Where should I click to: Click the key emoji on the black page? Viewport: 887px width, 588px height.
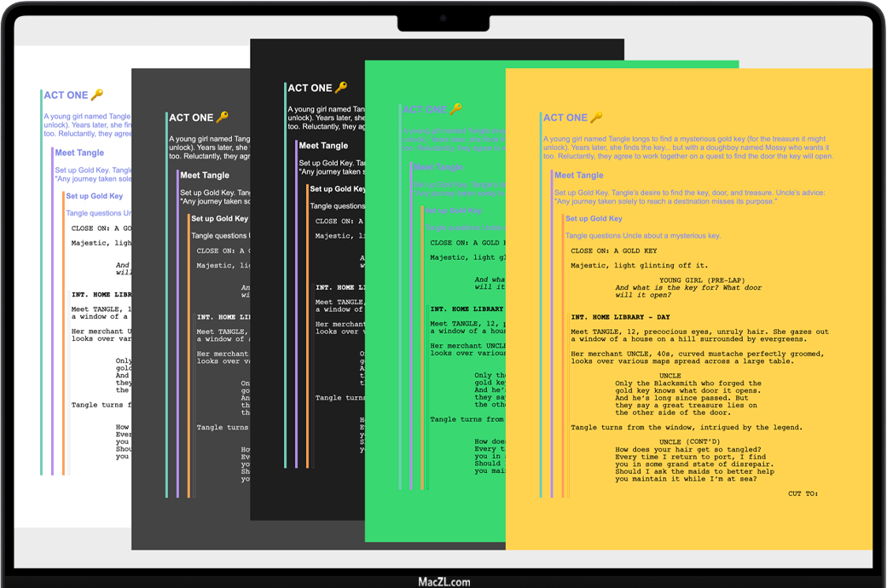tap(341, 88)
